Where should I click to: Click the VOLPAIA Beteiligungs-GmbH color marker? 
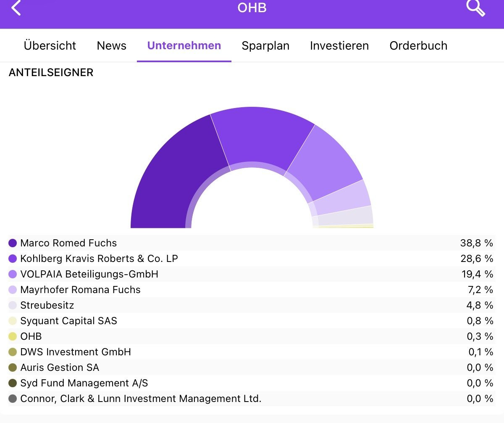pos(12,274)
